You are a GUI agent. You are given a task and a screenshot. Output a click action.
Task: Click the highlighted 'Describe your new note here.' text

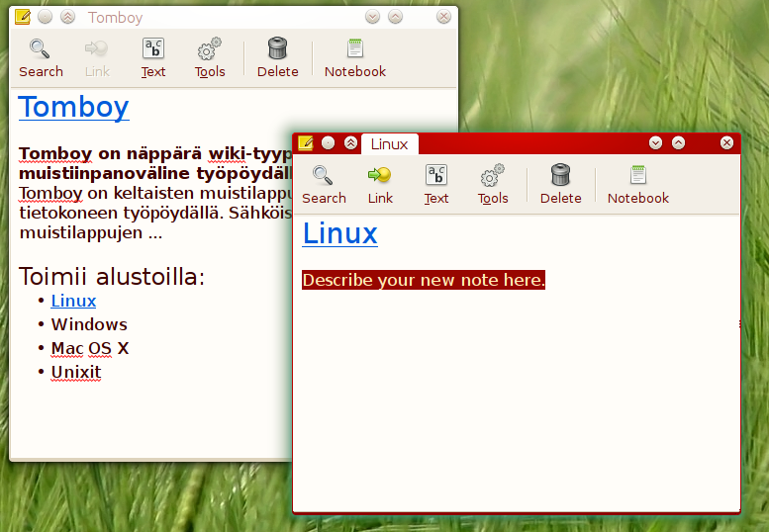pyautogui.click(x=424, y=280)
